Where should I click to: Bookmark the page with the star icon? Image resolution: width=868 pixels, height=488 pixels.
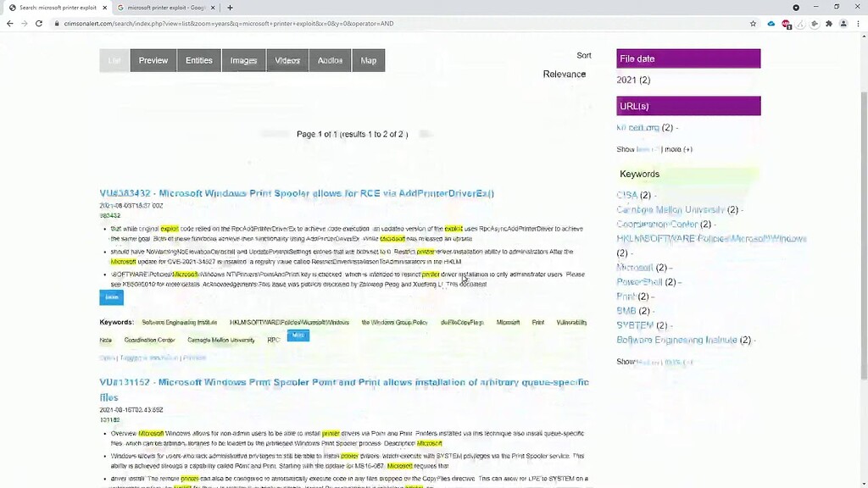coord(752,24)
